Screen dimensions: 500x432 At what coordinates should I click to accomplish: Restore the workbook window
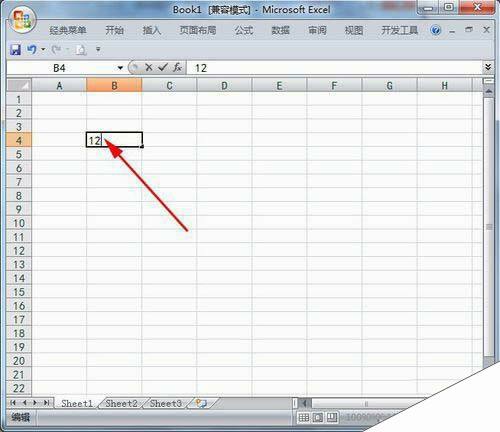click(x=469, y=30)
